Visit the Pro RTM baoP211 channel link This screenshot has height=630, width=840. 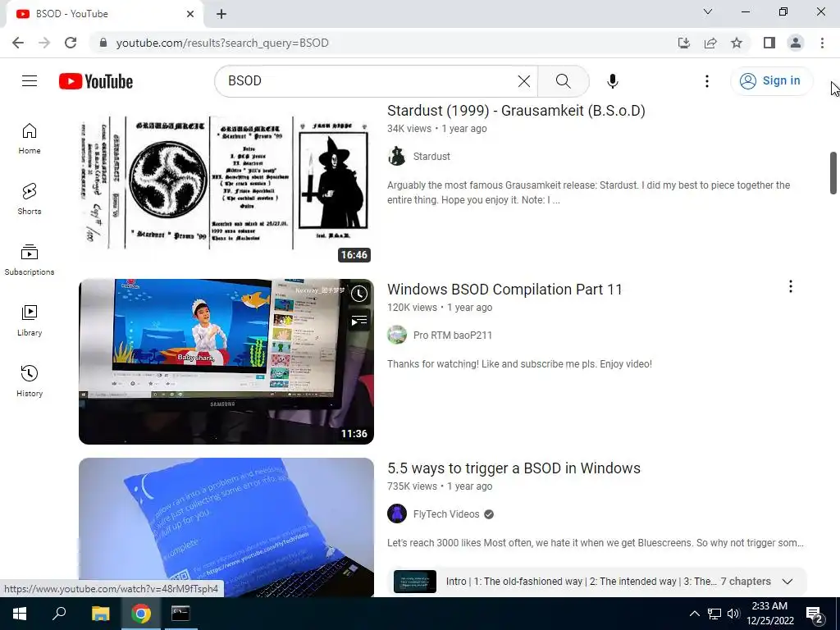[453, 336]
